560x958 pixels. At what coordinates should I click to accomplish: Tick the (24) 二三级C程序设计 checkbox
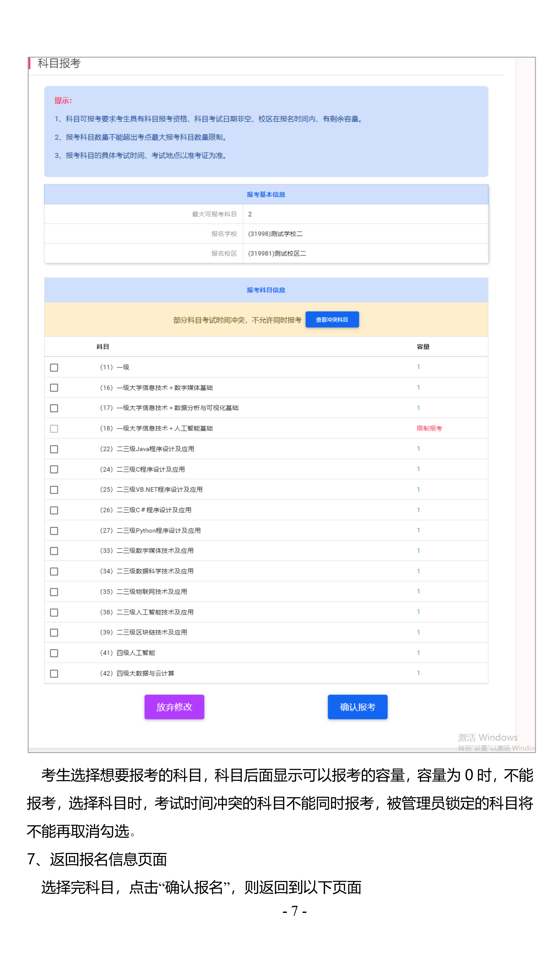click(54, 469)
